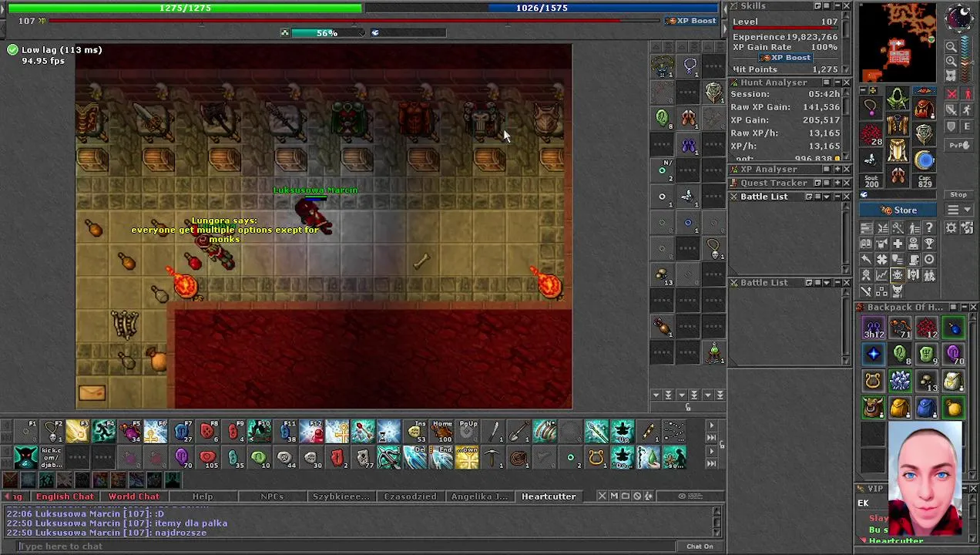Viewport: 980px width, 555px height.
Task: Click the question mark help icon
Action: 929,228
